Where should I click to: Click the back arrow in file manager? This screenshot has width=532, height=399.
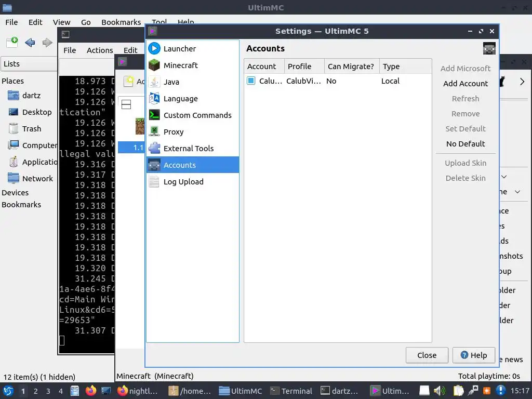coord(30,43)
